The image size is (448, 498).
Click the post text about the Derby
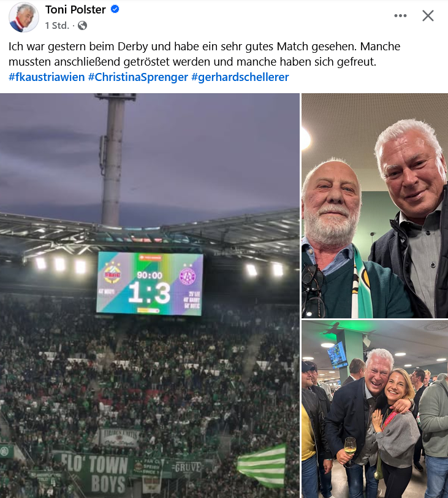point(204,54)
